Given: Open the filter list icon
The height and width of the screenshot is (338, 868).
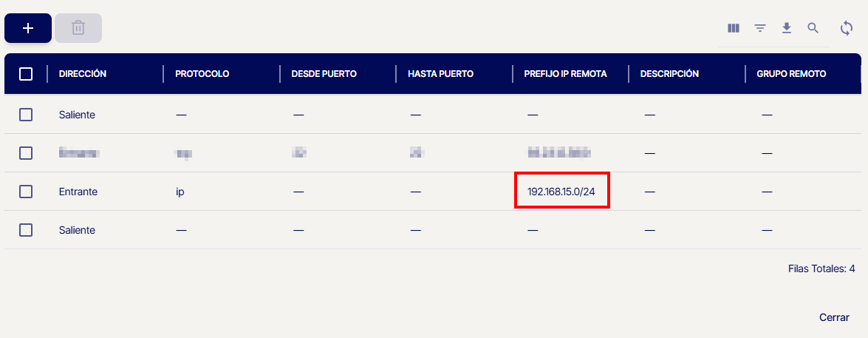Looking at the screenshot, I should (760, 28).
